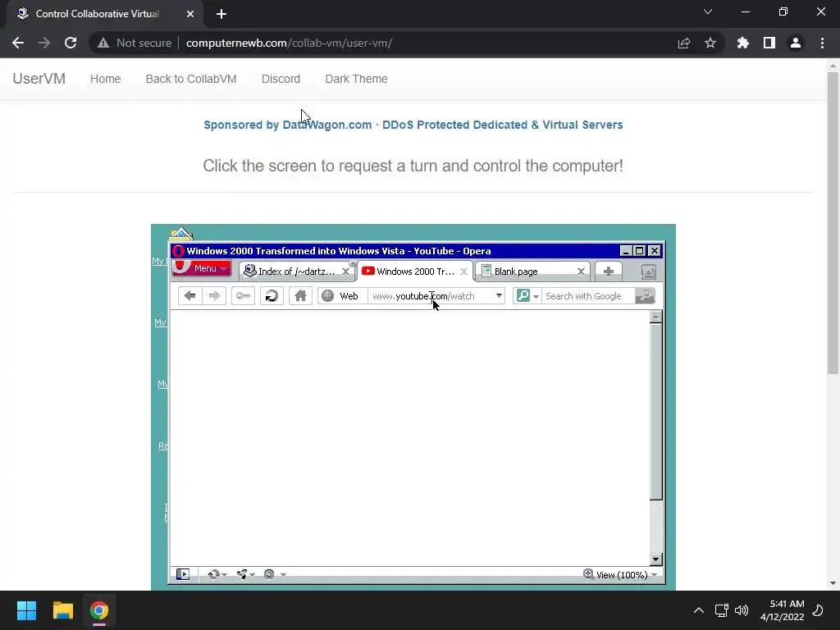This screenshot has width=840, height=630.
Task: Open Chrome three-dot menu
Action: click(x=822, y=43)
